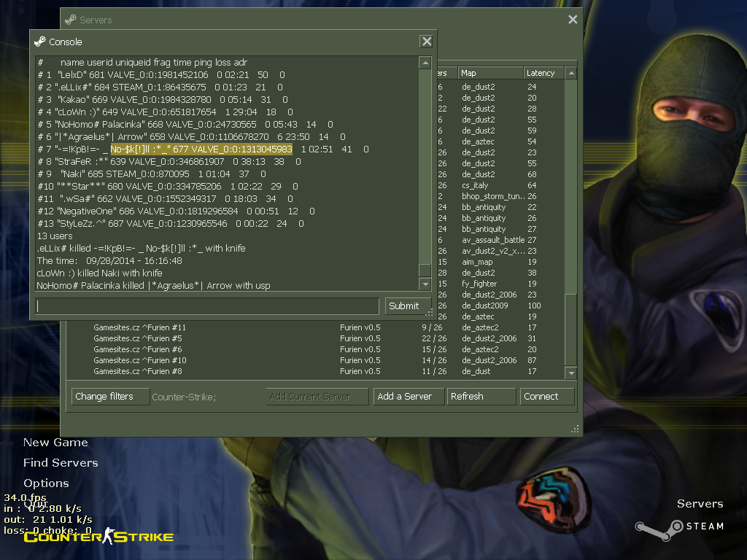Click the Counter-Strike; filter text
Viewport: 747px width, 560px height.
click(184, 397)
